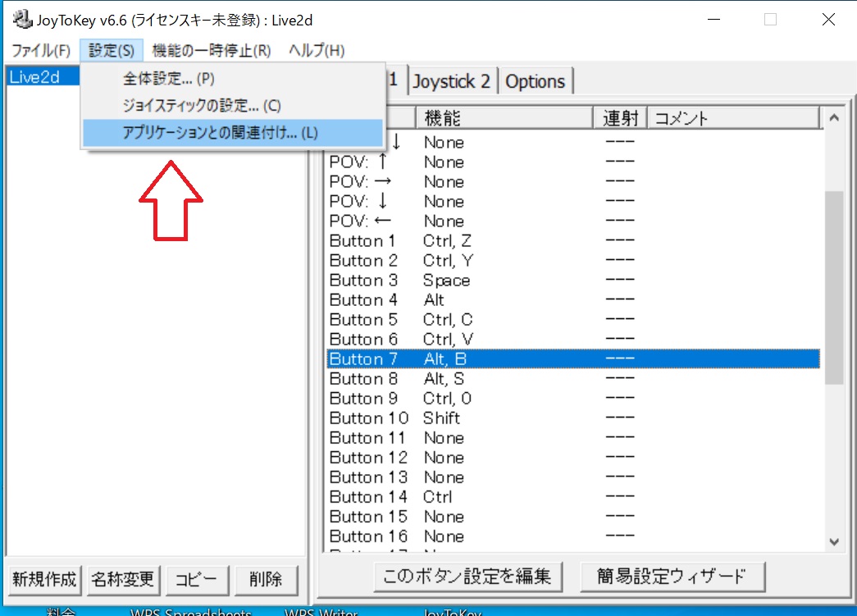Click the scrollbar up arrow in mapping list

point(834,116)
